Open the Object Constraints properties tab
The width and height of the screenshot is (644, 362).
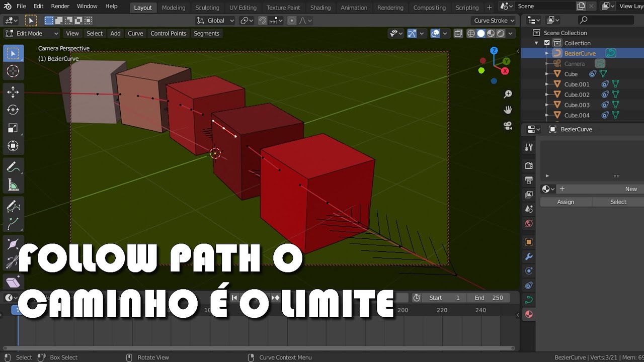tap(529, 286)
